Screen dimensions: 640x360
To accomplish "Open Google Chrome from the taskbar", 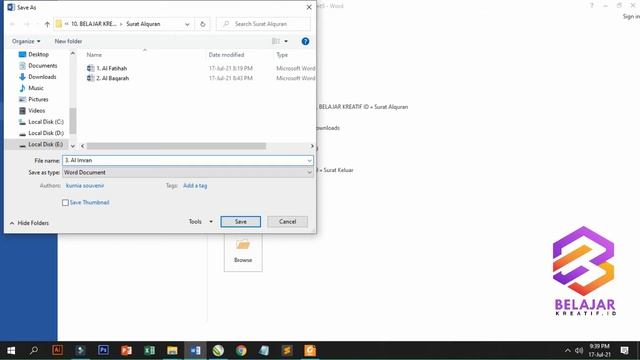I will coord(241,351).
